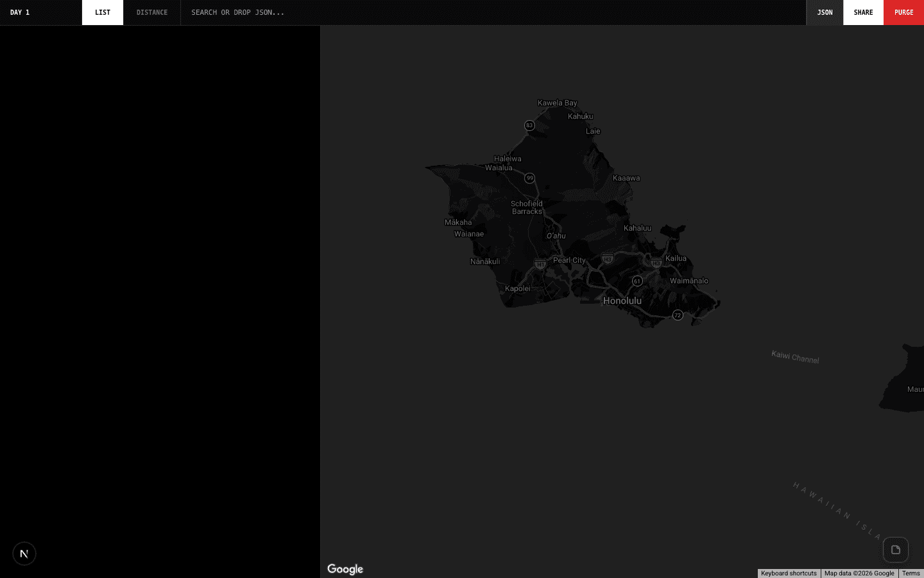Image resolution: width=924 pixels, height=578 pixels.
Task: Click the H-1 shield near Pearl City
Action: tap(540, 263)
